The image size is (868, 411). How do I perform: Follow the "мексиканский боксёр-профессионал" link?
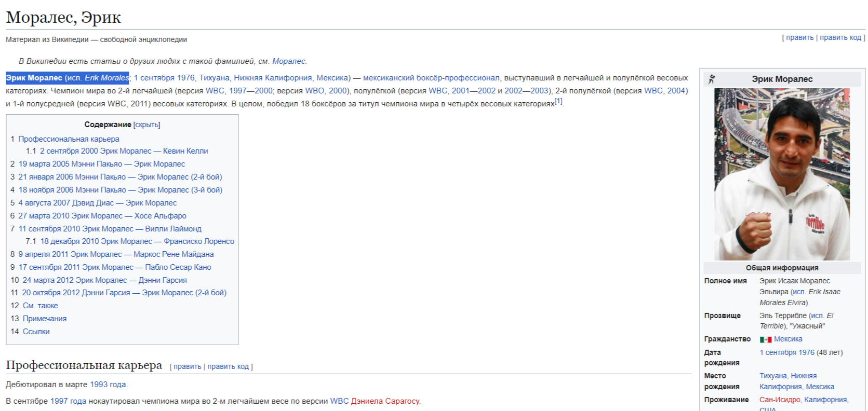pos(431,78)
